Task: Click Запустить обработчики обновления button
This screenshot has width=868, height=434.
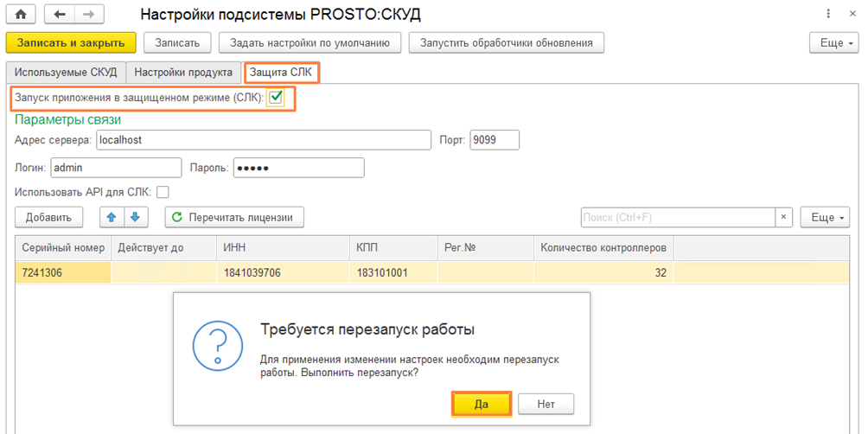Action: [506, 42]
